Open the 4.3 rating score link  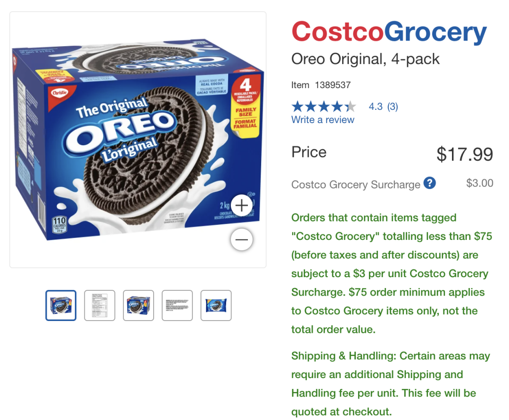click(x=376, y=107)
